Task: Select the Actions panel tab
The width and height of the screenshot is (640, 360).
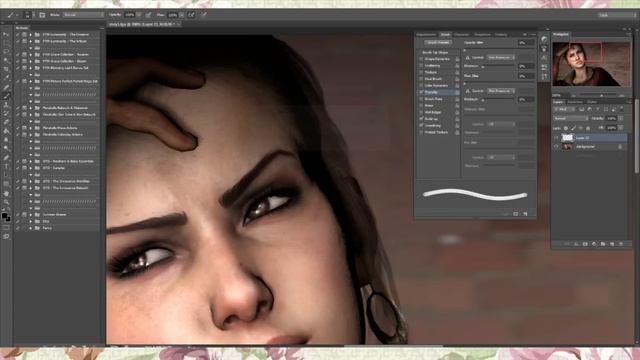Action: (22, 28)
